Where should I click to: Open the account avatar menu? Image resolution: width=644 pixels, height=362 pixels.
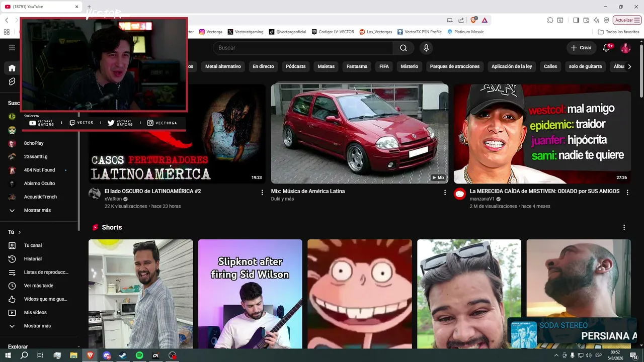click(626, 48)
